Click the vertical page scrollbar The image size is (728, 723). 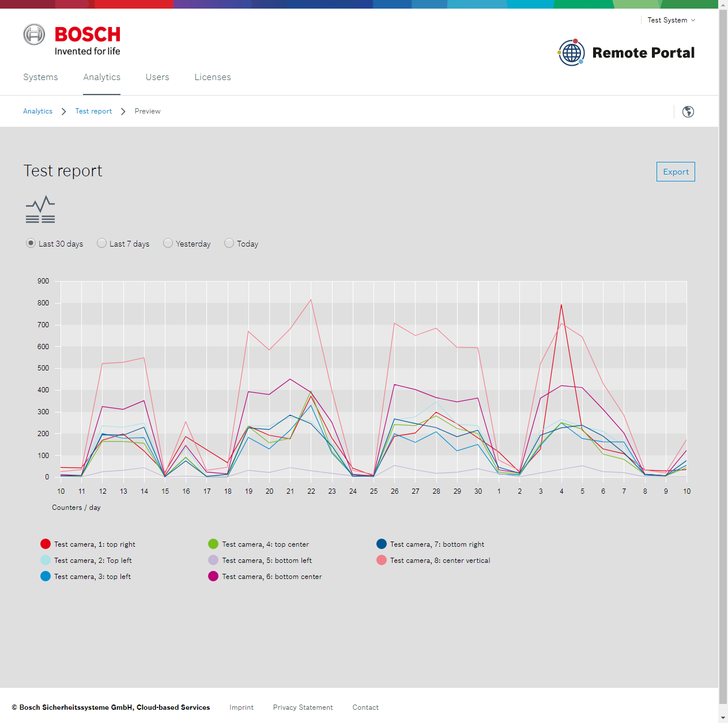pos(723,357)
